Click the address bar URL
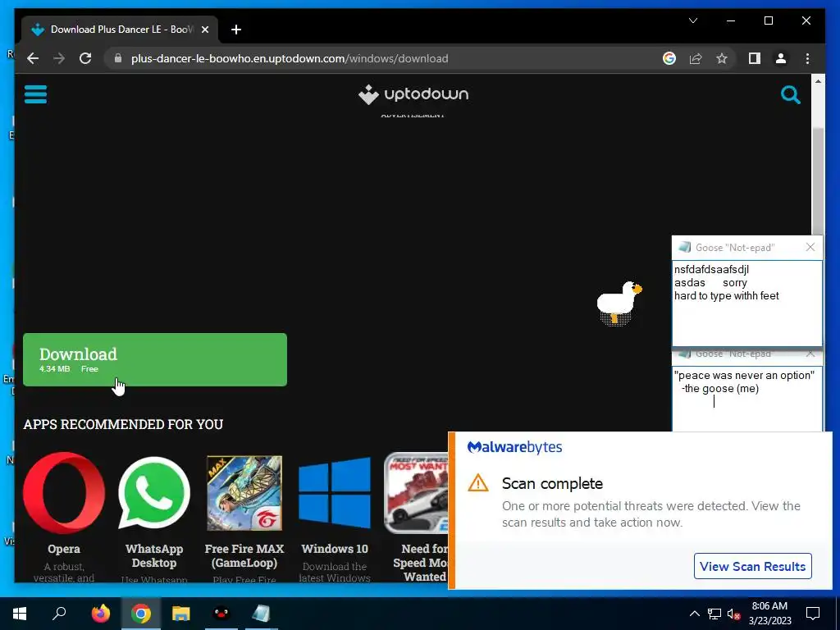840x630 pixels. (x=290, y=58)
